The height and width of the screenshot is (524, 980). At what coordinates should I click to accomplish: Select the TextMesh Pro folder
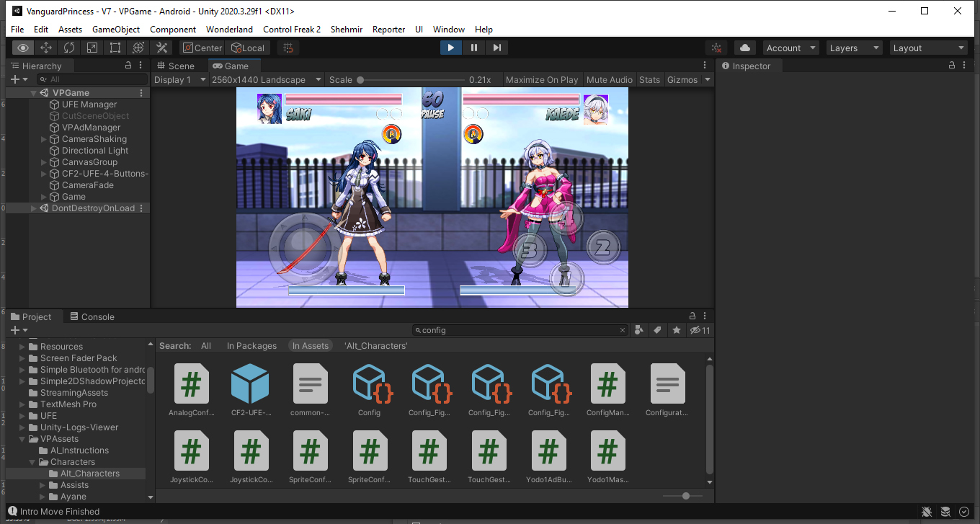[x=68, y=404]
